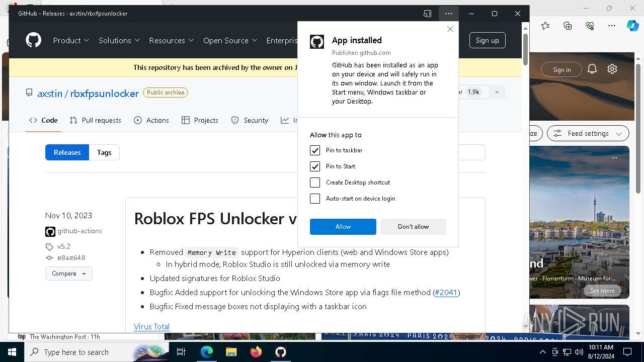Open the Feed settings dropdown
Viewport: 644px width, 362px height.
pos(588,134)
